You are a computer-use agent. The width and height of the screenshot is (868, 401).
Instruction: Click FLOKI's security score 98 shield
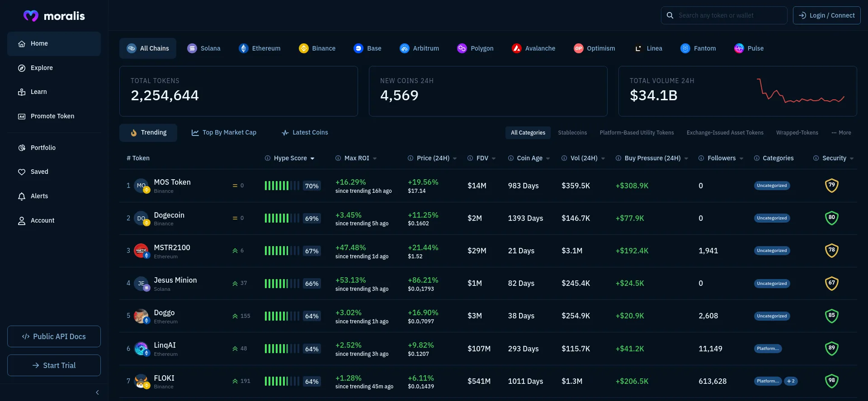pyautogui.click(x=831, y=381)
